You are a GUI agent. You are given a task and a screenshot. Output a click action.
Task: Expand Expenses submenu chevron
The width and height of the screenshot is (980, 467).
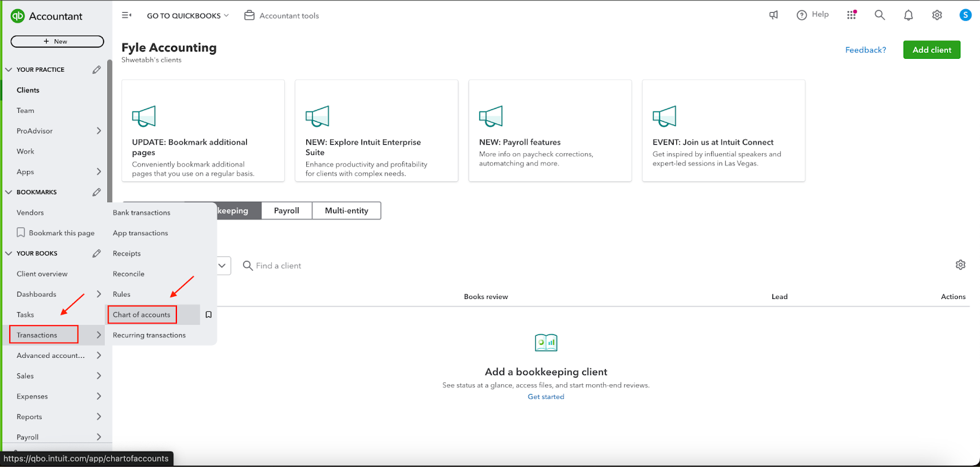[x=99, y=397]
